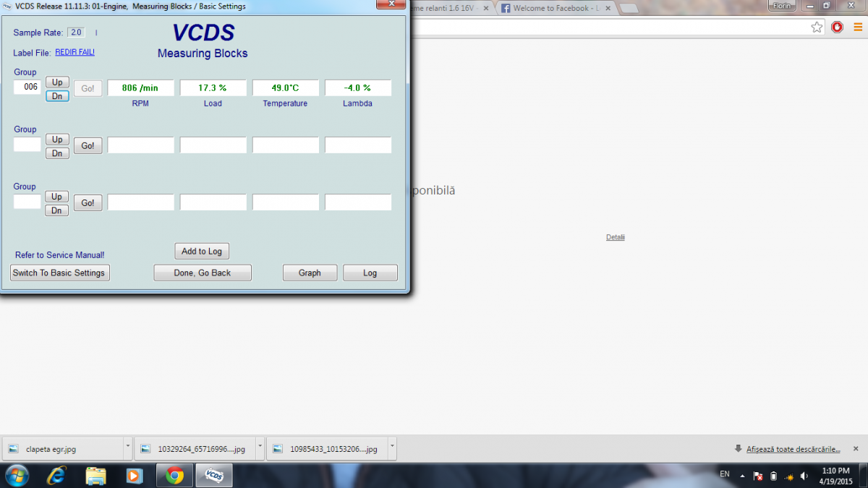
Task: Open download options for 10985433_10153206....jpg
Action: click(393, 446)
